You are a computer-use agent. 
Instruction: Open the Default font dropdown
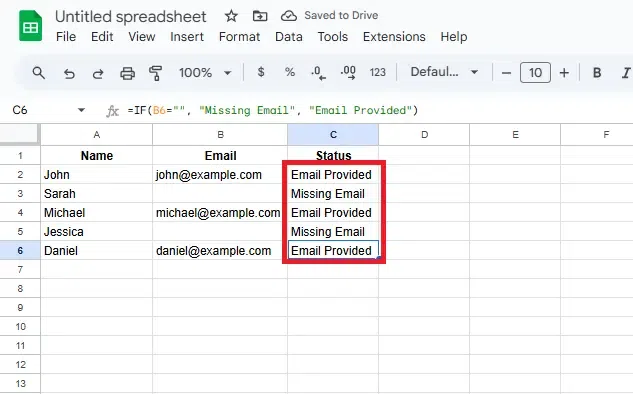(444, 72)
